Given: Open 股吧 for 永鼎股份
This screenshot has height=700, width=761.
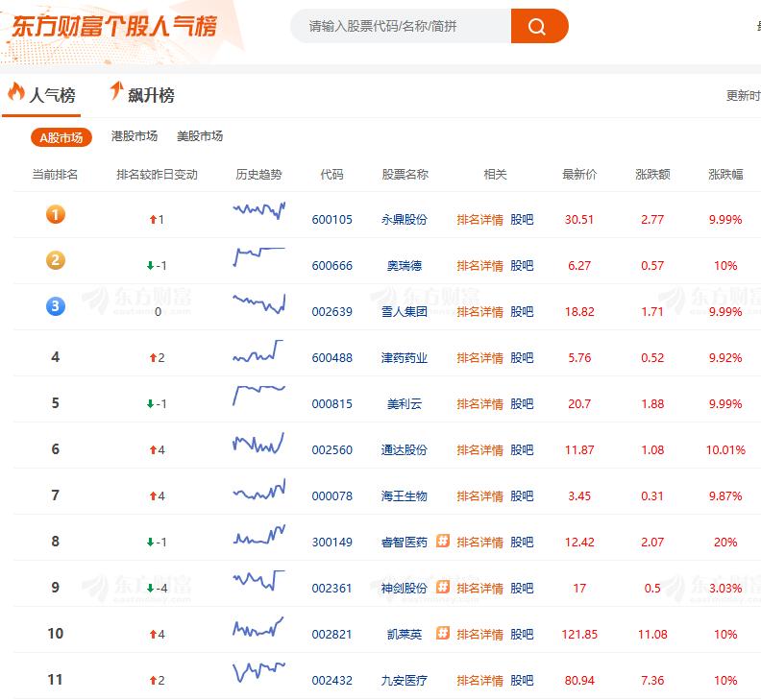Looking at the screenshot, I should [522, 220].
